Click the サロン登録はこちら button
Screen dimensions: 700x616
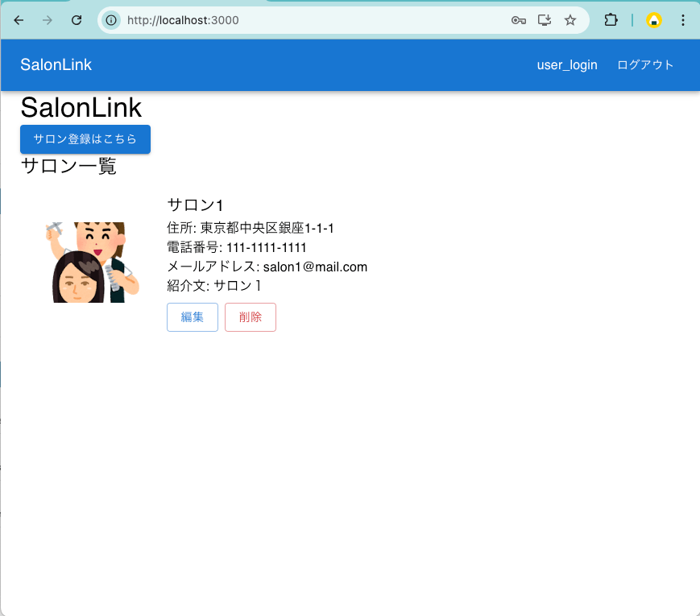pos(85,139)
